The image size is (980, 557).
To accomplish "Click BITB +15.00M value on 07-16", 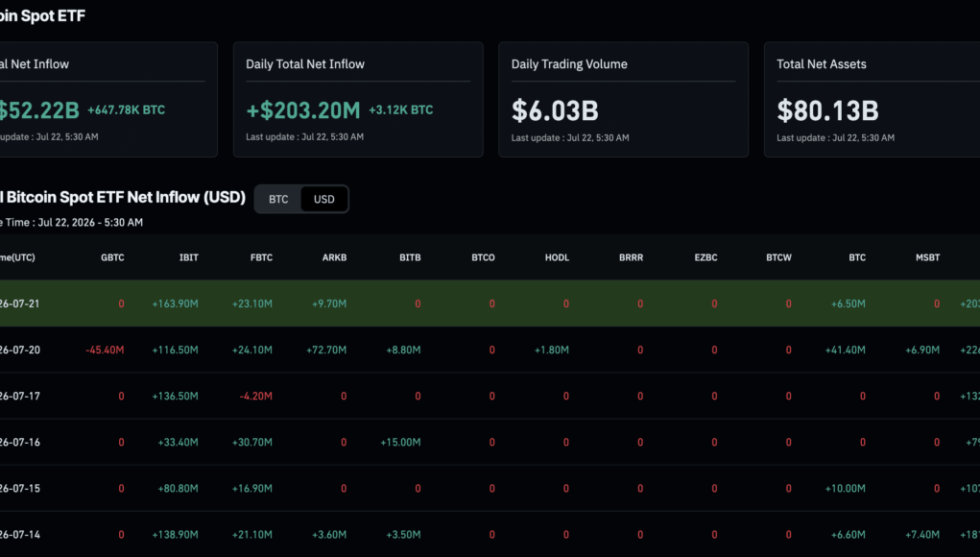I will pyautogui.click(x=400, y=443).
